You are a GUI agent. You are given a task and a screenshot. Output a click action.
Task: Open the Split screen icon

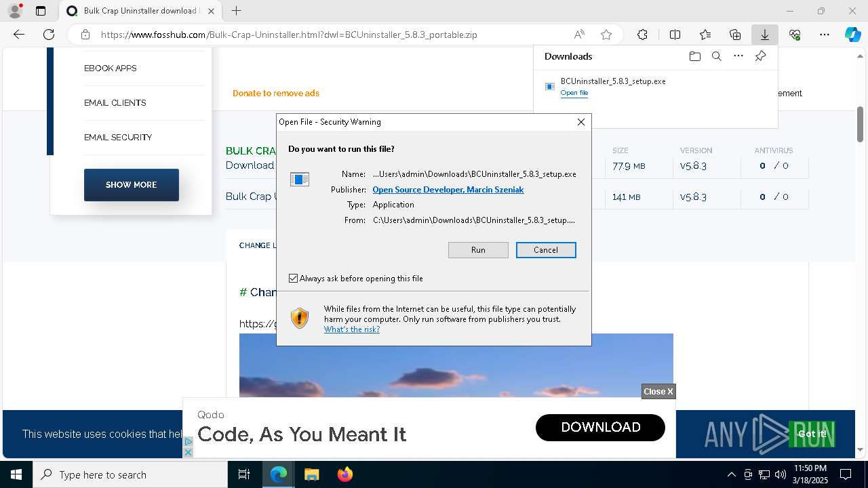coord(675,35)
